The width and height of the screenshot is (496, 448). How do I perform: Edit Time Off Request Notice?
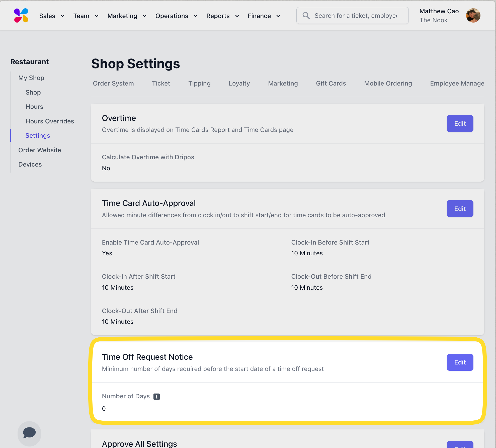coord(460,362)
